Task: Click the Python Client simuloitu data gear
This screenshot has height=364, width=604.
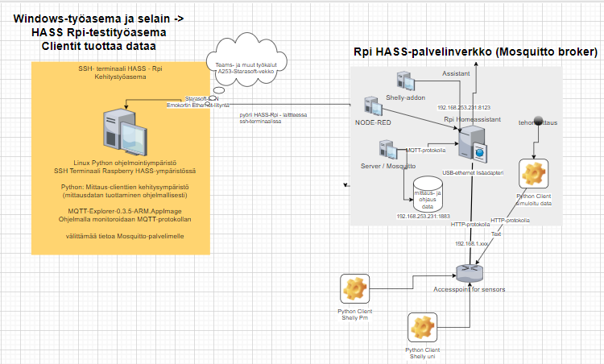Action: (533, 174)
